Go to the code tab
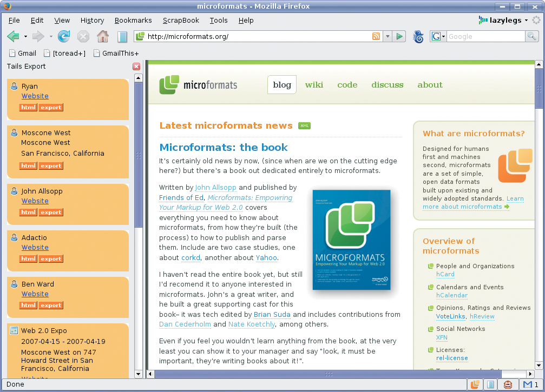The width and height of the screenshot is (545, 392). pyautogui.click(x=347, y=85)
